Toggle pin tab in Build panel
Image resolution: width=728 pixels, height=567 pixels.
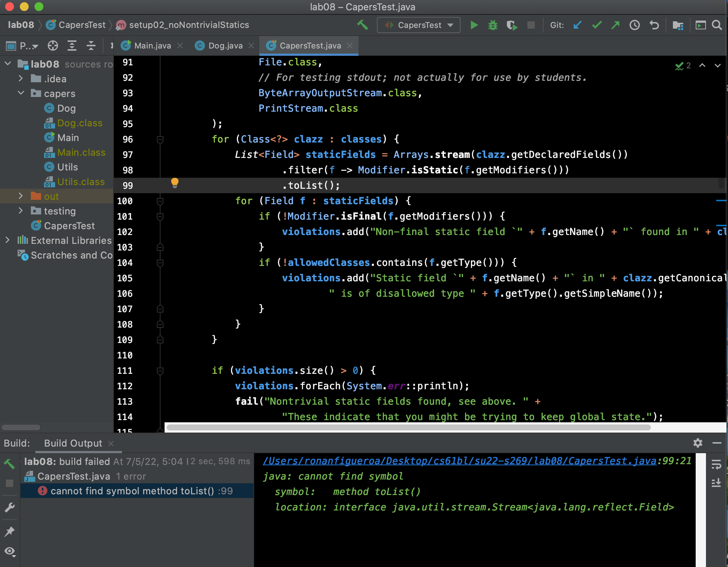pyautogui.click(x=10, y=531)
